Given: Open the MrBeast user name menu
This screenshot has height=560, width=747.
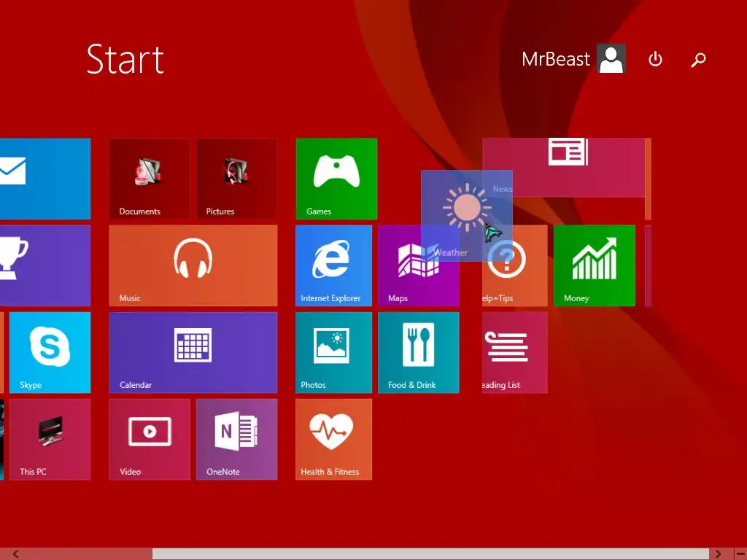Looking at the screenshot, I should 555,59.
